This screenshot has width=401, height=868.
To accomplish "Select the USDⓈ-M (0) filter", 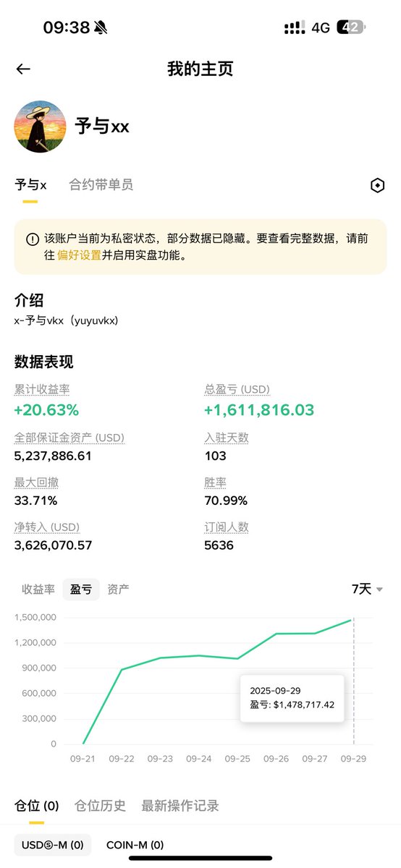I will (x=53, y=844).
